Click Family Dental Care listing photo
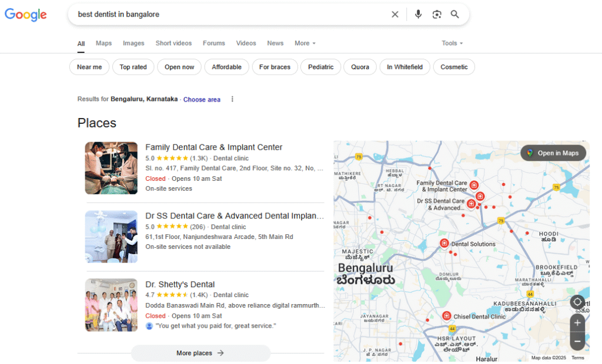This screenshot has width=602, height=364. 111,168
